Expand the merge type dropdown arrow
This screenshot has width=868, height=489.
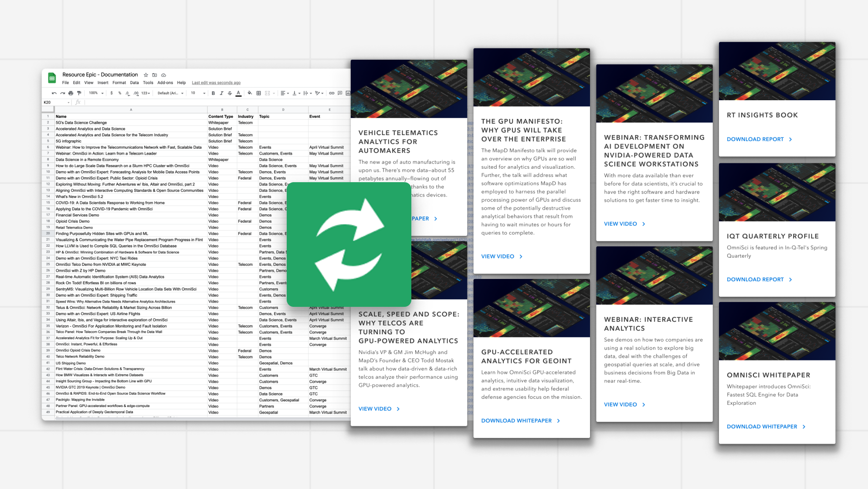point(274,93)
